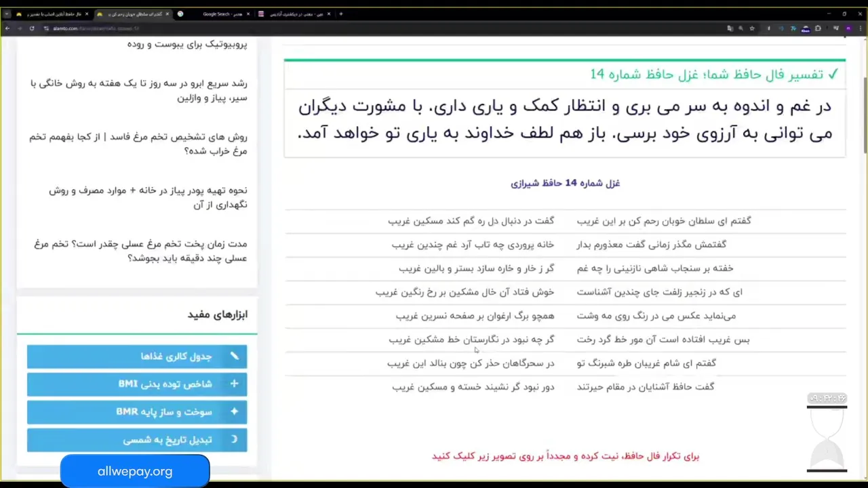The width and height of the screenshot is (868, 488).
Task: Open the شاخص توده بدنی BMI tool
Action: point(137,384)
